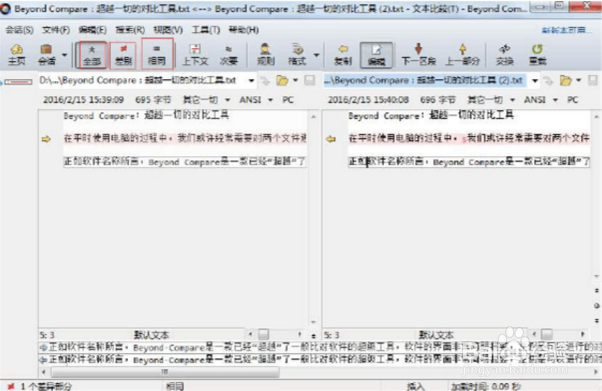The image size is (602, 391).
Task: Click the left pane browse arrow icon
Action: (265, 81)
